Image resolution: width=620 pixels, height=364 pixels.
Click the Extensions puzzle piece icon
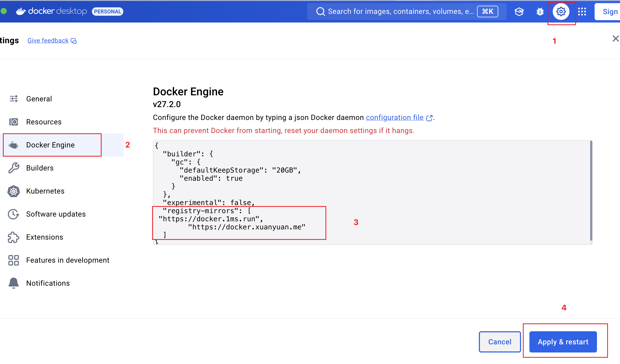[14, 237]
